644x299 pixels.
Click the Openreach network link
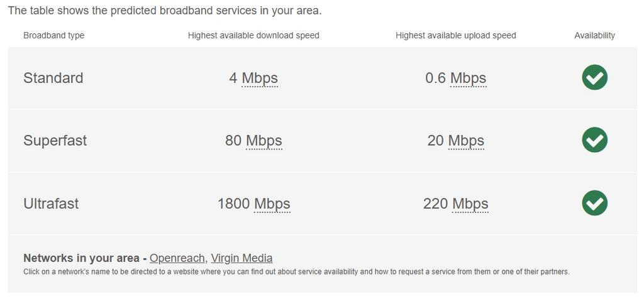point(177,258)
